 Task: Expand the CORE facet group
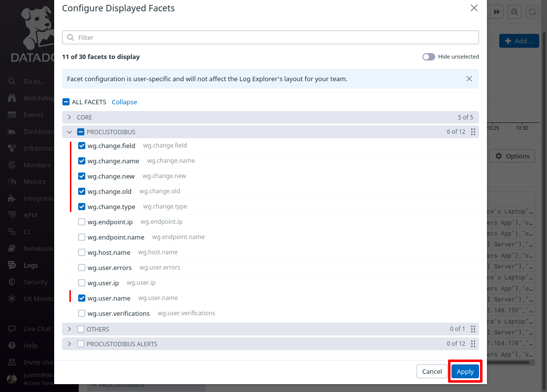coord(69,117)
